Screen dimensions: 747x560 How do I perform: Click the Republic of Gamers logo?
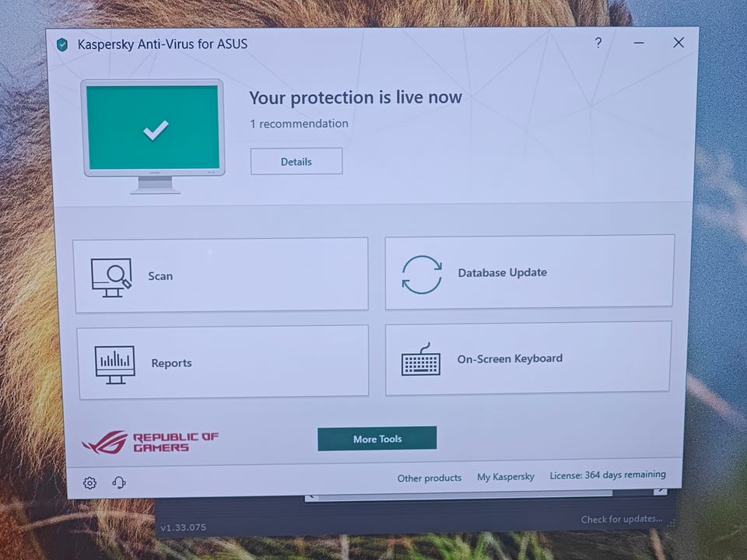(x=150, y=442)
